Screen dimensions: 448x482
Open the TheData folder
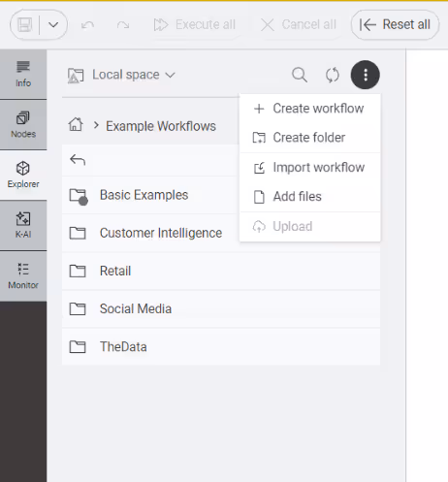[x=221, y=346]
